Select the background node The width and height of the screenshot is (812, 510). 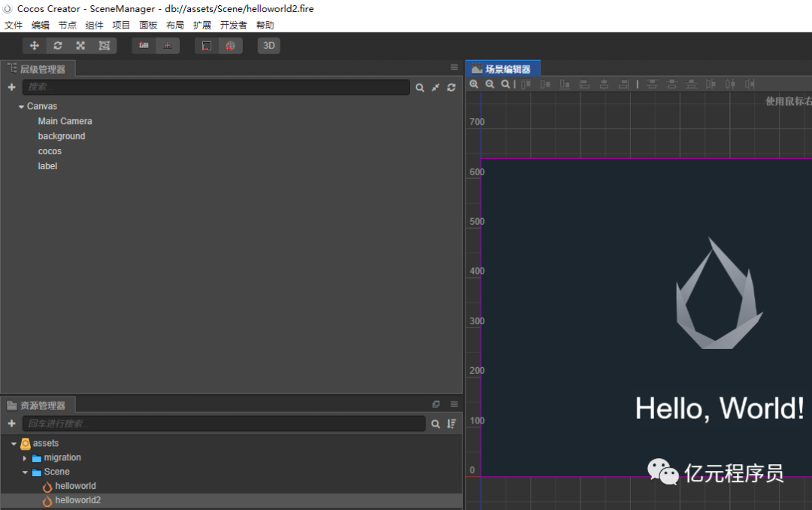click(x=61, y=136)
